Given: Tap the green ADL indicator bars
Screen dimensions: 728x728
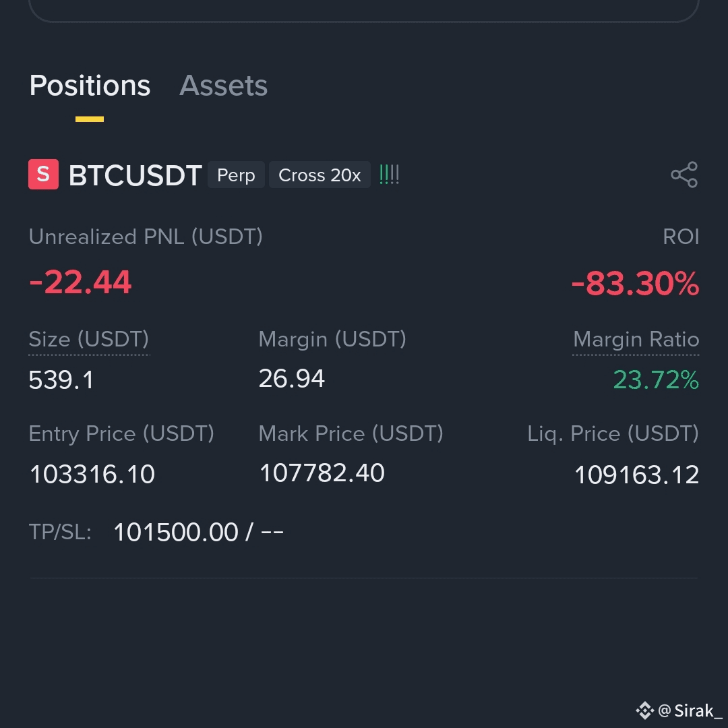Looking at the screenshot, I should pyautogui.click(x=389, y=175).
